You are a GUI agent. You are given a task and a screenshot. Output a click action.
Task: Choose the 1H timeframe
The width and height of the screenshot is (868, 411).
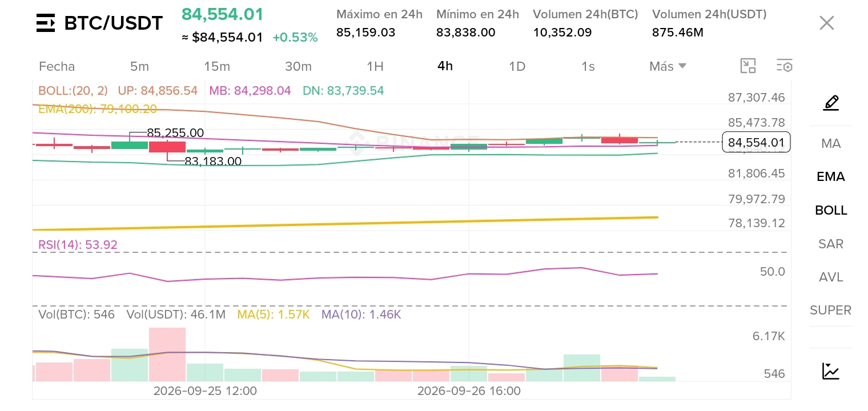tap(375, 66)
